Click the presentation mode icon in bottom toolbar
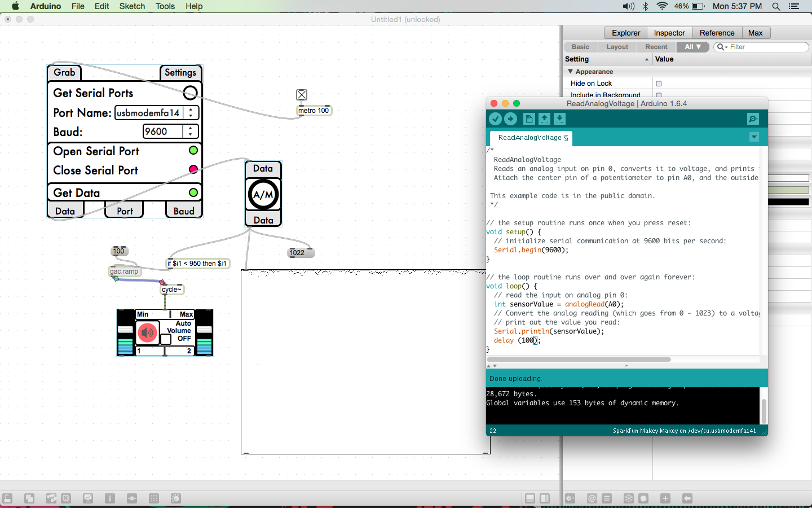812x508 pixels. (88, 498)
